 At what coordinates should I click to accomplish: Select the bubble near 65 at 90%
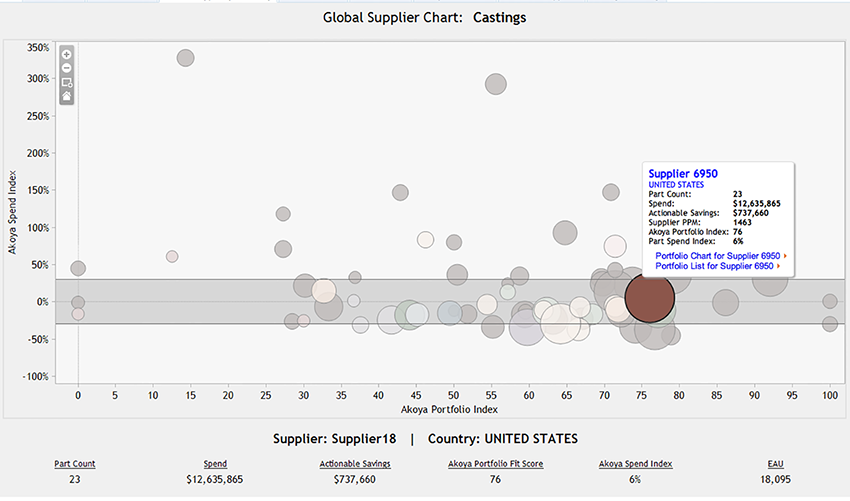pyautogui.click(x=565, y=233)
